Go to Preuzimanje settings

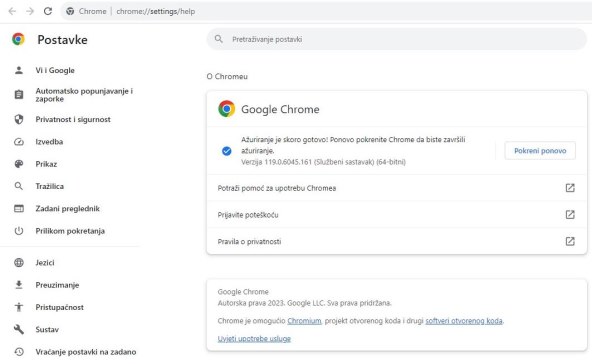coord(57,285)
